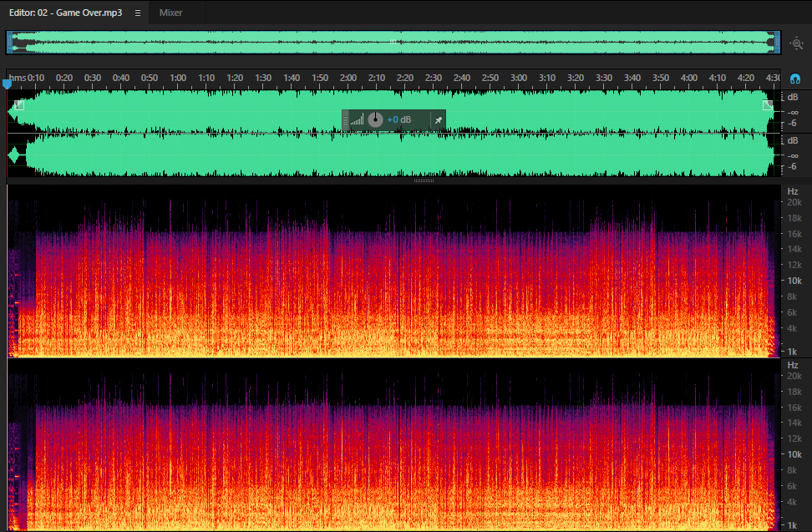Click 3:00 on the time ruler
The width and height of the screenshot is (812, 532).
coord(519,78)
